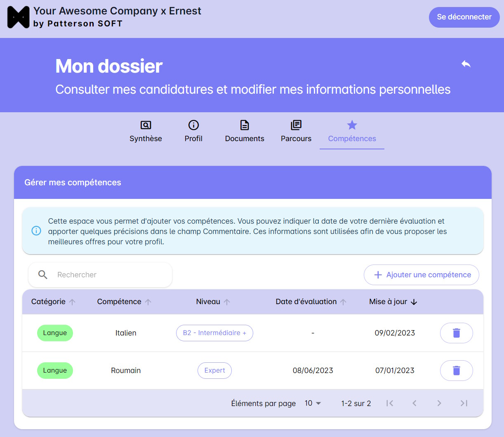Click update date 09/02/2023
504x437 pixels.
coord(395,333)
